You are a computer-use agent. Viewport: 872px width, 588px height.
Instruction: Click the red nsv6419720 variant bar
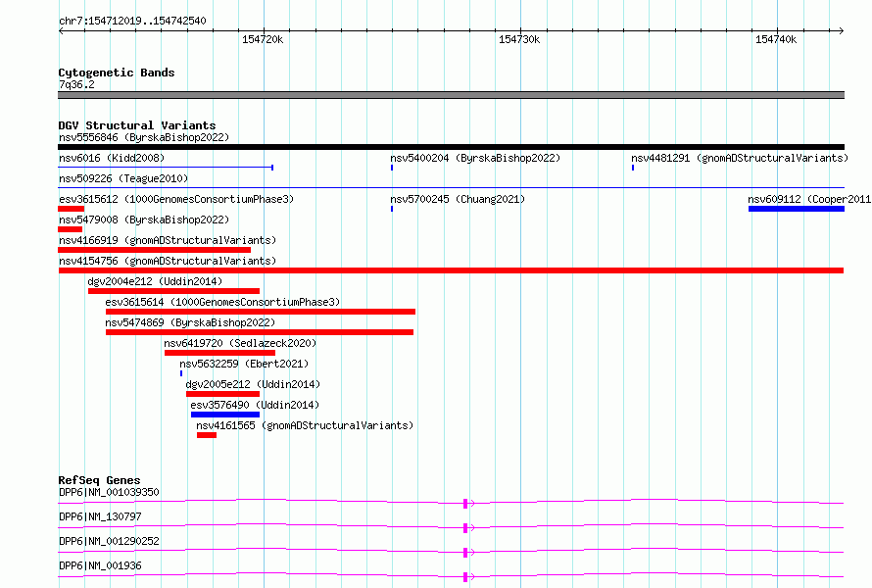point(219,353)
